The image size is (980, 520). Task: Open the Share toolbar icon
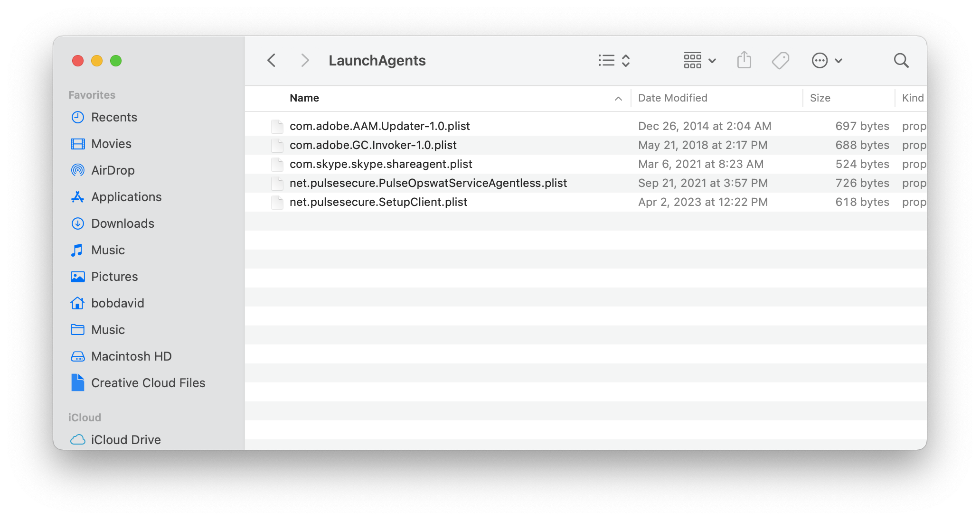(744, 61)
